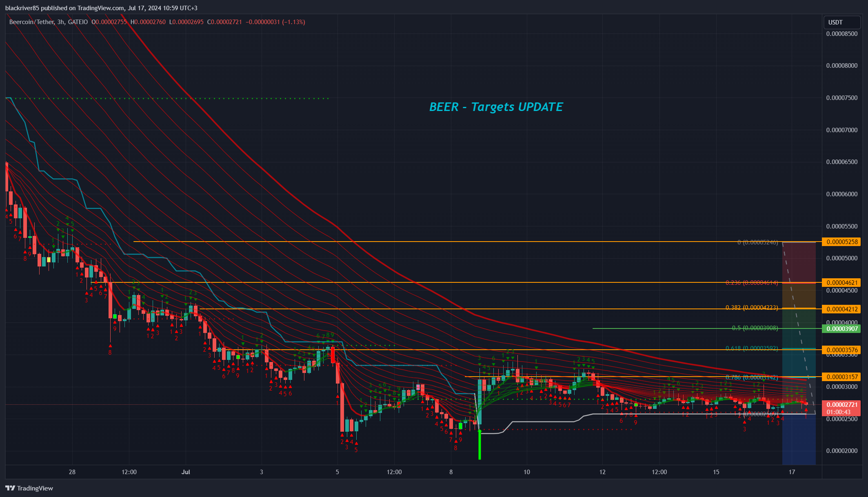Click the '15' date on time axis
The height and width of the screenshot is (497, 868).
click(716, 472)
